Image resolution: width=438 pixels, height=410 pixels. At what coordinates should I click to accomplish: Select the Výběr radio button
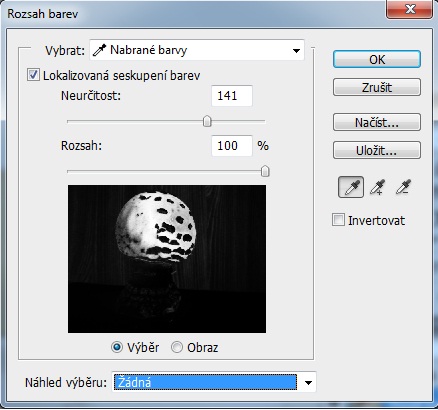[x=117, y=347]
